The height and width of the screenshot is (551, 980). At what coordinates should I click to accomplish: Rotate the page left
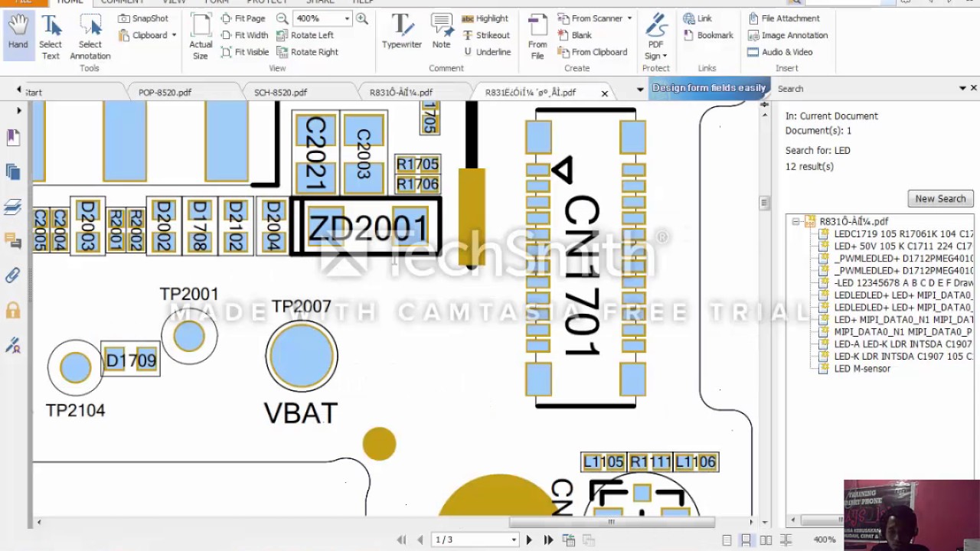click(305, 35)
